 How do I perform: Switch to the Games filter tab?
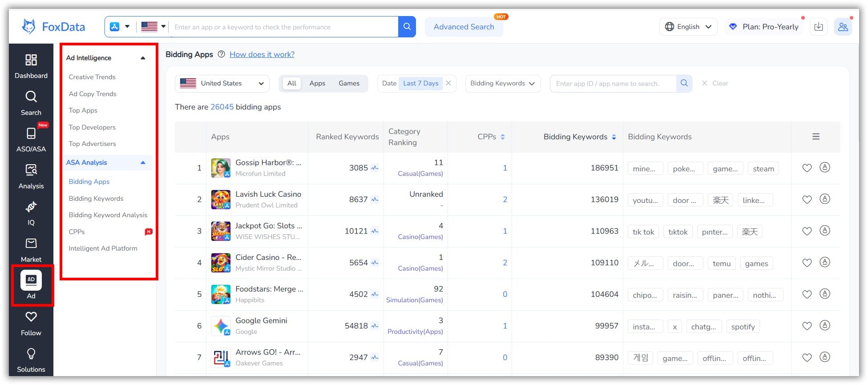(349, 83)
